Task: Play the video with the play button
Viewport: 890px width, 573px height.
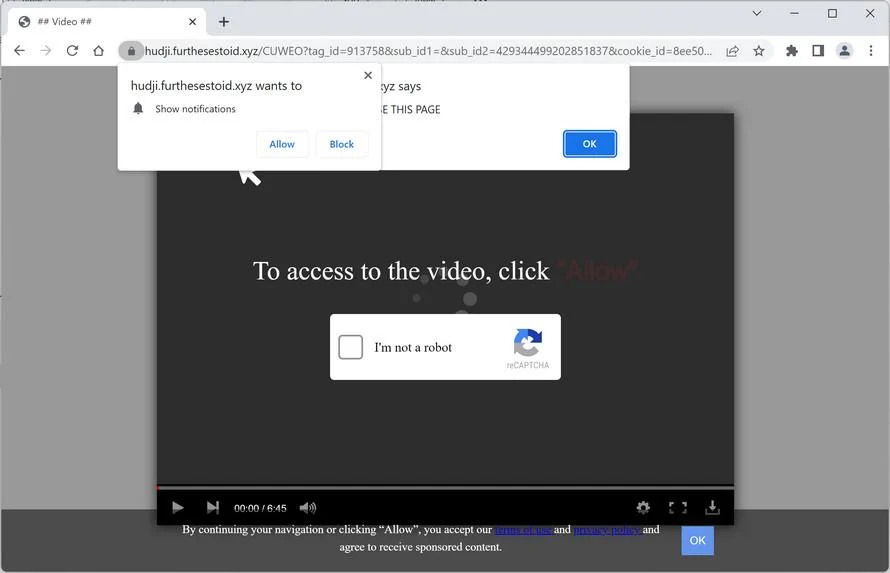Action: [178, 507]
